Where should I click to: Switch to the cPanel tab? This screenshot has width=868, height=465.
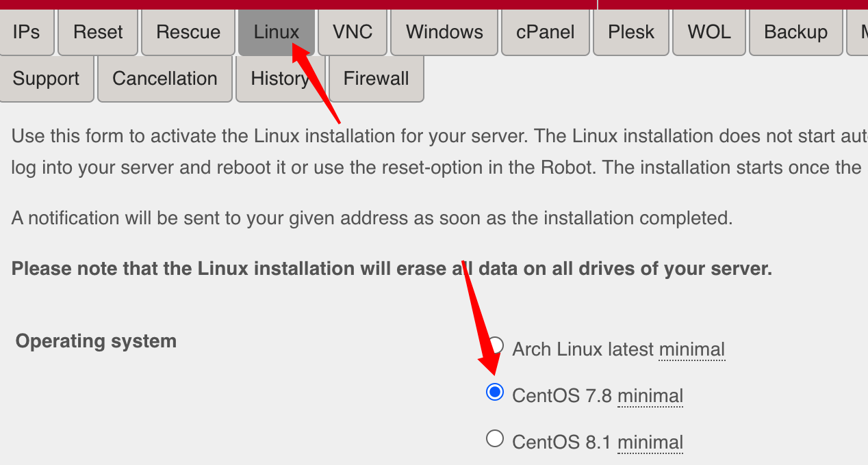point(546,32)
